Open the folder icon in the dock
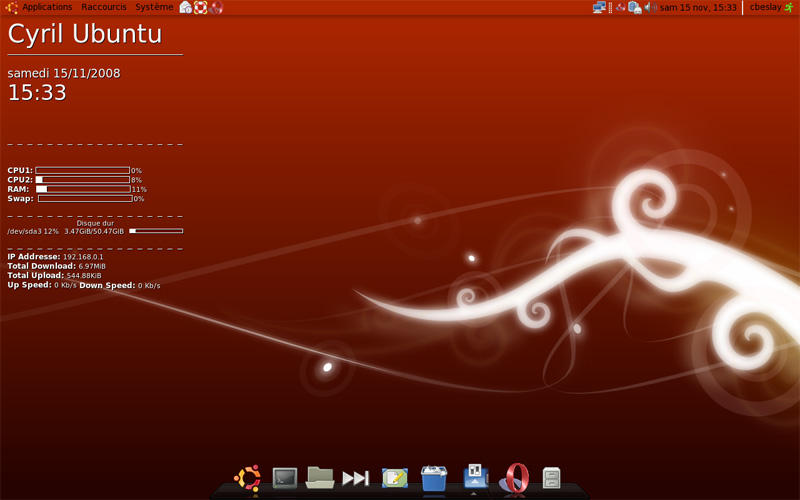 click(320, 478)
